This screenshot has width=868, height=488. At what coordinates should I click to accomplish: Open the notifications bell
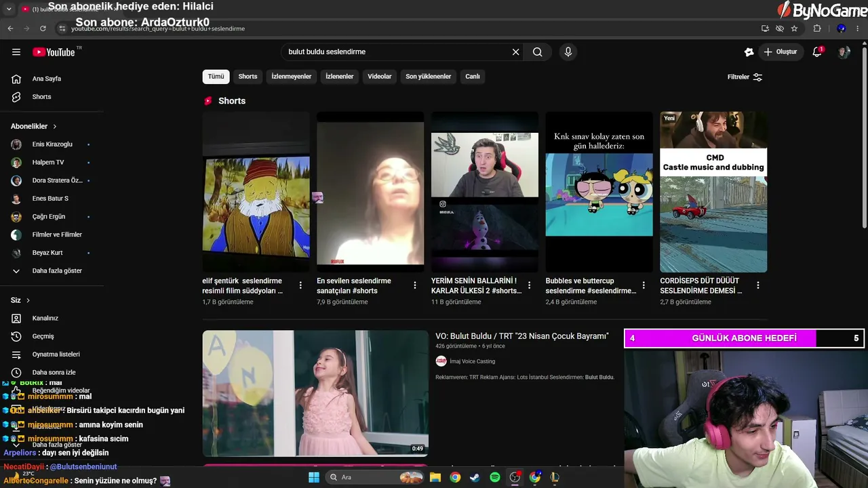coord(817,52)
